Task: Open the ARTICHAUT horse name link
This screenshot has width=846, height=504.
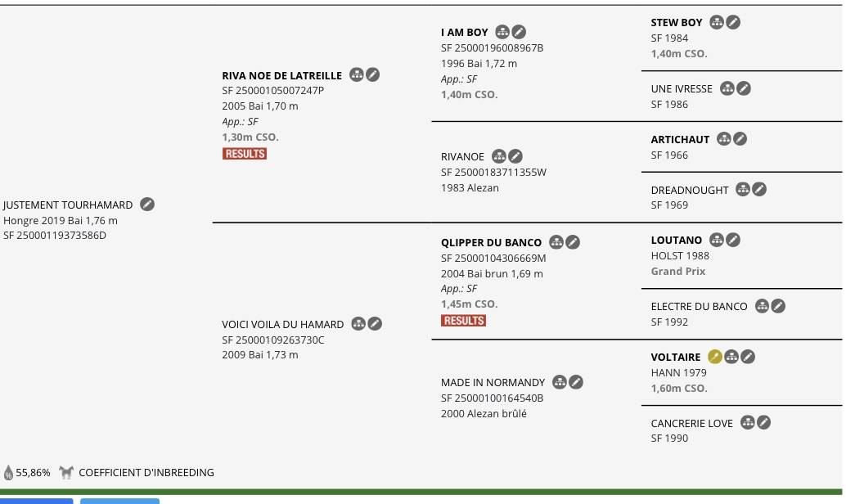Action: (x=680, y=139)
